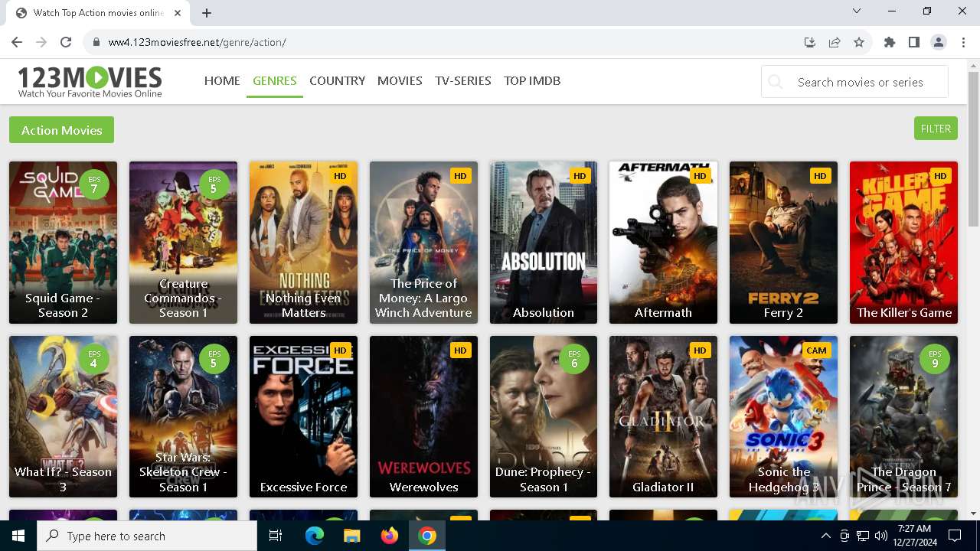
Task: Open Creature Commandos - Season 1 poster
Action: click(183, 243)
